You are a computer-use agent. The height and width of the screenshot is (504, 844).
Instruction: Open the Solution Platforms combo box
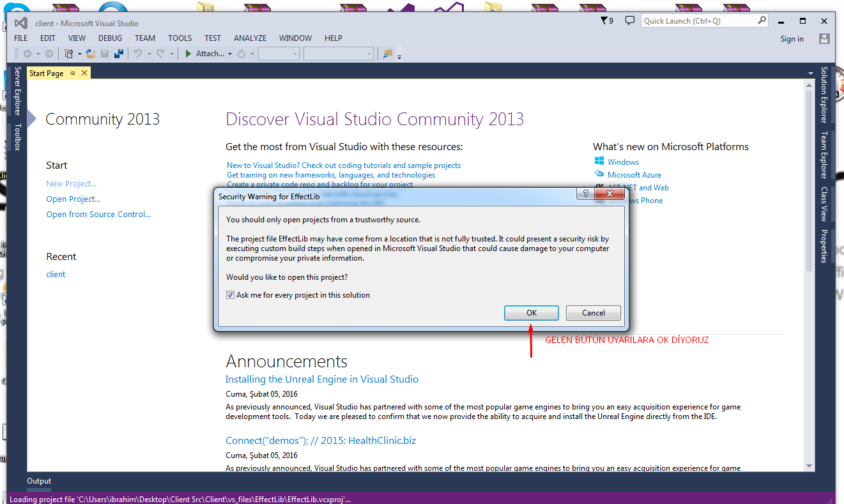[x=339, y=54]
